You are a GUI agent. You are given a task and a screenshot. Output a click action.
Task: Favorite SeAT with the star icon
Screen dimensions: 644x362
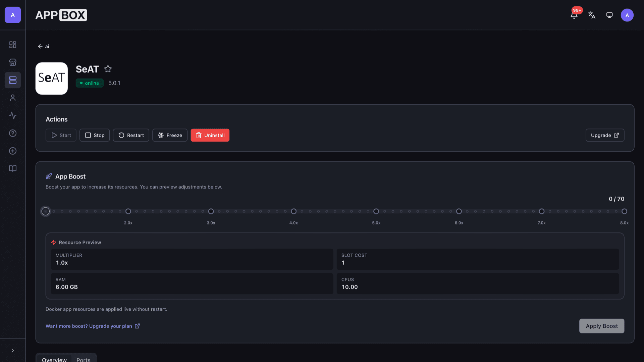(108, 69)
